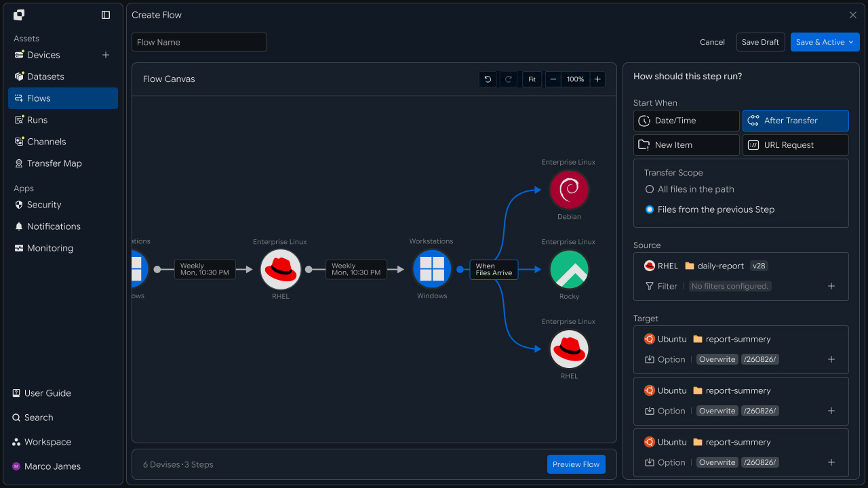
Task: Select the Debian device node
Action: 570,190
